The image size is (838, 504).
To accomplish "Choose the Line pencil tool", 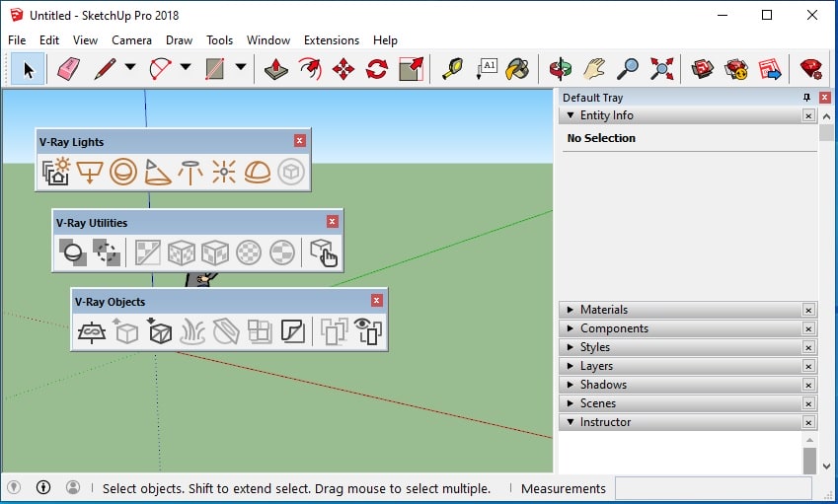I will click(105, 69).
